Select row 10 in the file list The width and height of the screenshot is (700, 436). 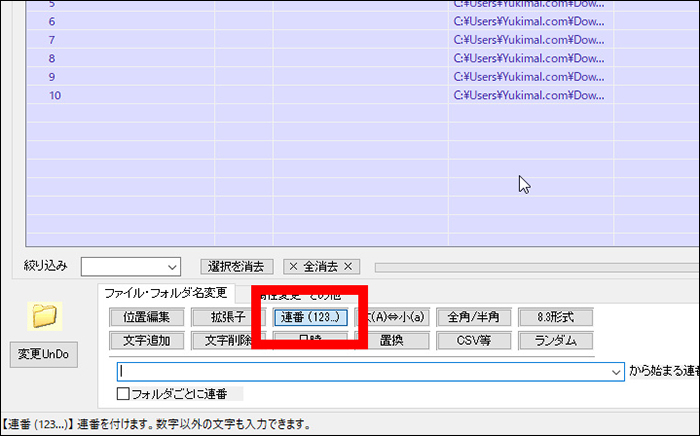pyautogui.click(x=55, y=95)
